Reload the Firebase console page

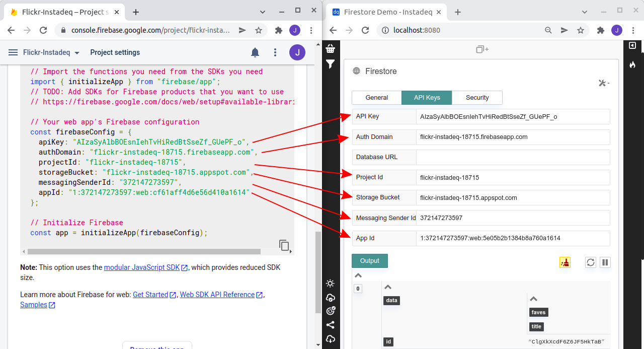(x=44, y=30)
